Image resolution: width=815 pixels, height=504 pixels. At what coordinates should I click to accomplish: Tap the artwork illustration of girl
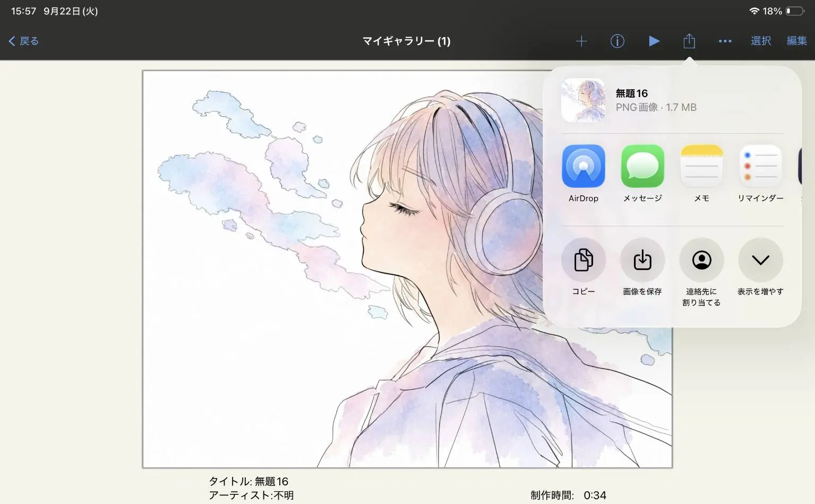coord(407,269)
